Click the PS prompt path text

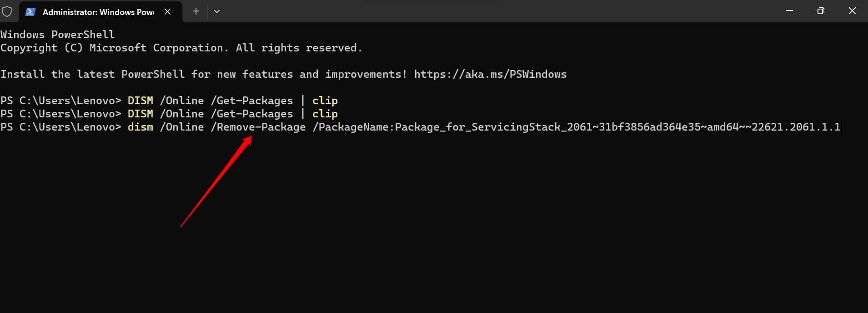coord(59,127)
